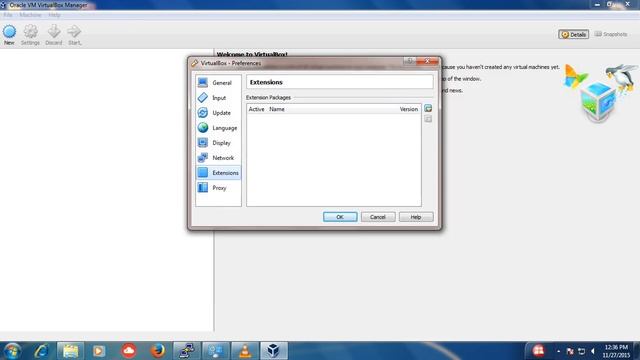Open the Update preferences category
This screenshot has height=360, width=640.
(x=218, y=113)
